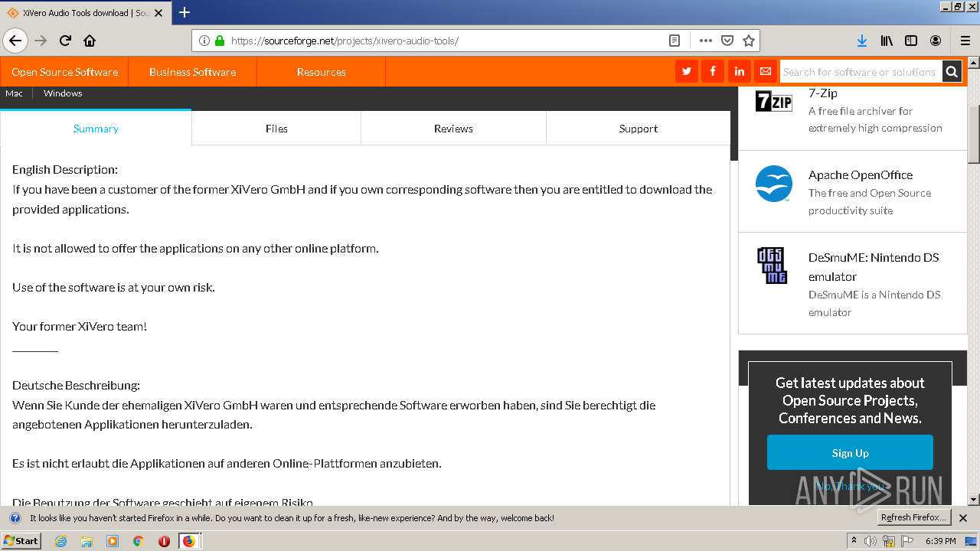Image resolution: width=980 pixels, height=551 pixels.
Task: Click 'Use of the software is at your own risk.'
Action: pyautogui.click(x=113, y=287)
